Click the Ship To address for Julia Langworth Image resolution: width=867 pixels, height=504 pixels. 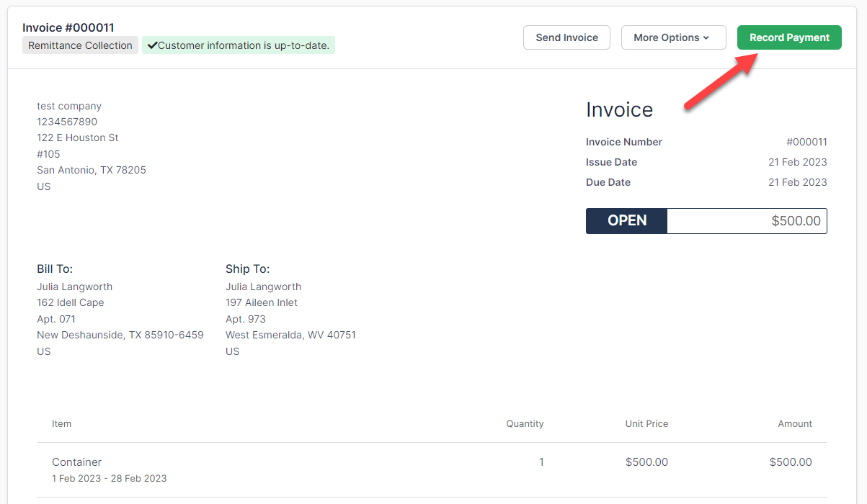(x=261, y=302)
